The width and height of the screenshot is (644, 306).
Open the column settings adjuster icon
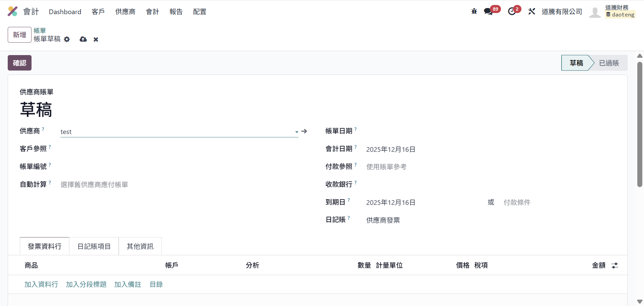(615, 265)
